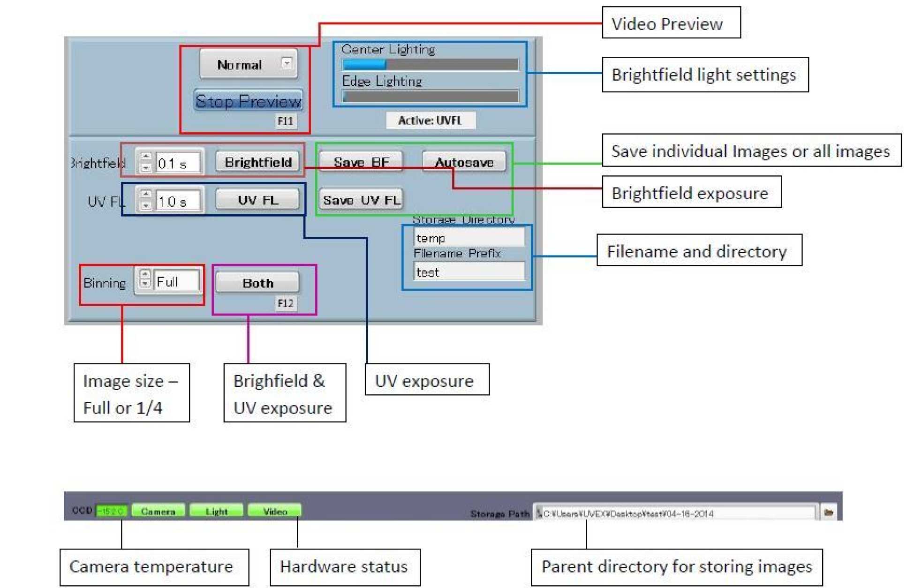Adjust the Center Lighting slider
The height and width of the screenshot is (588, 907).
[x=430, y=64]
